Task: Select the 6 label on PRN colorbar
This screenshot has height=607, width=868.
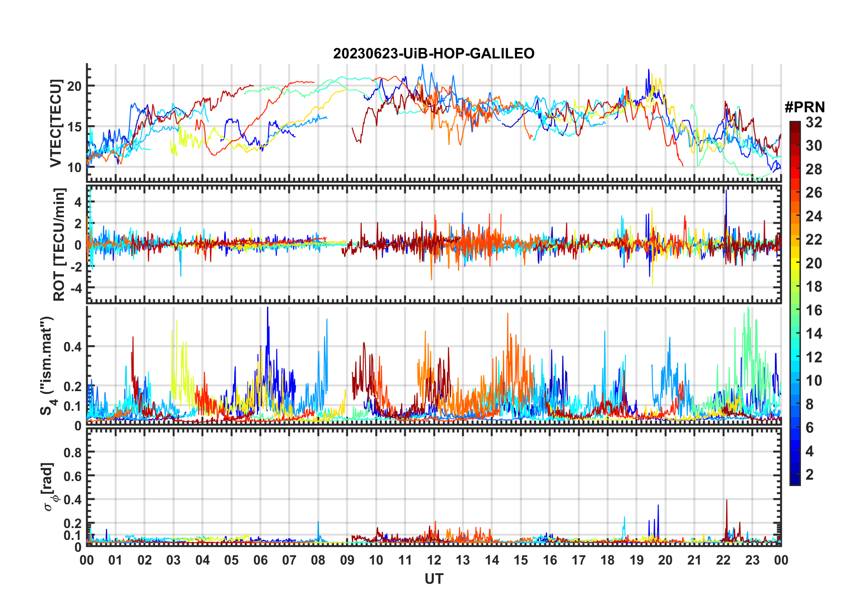Action: click(x=810, y=428)
